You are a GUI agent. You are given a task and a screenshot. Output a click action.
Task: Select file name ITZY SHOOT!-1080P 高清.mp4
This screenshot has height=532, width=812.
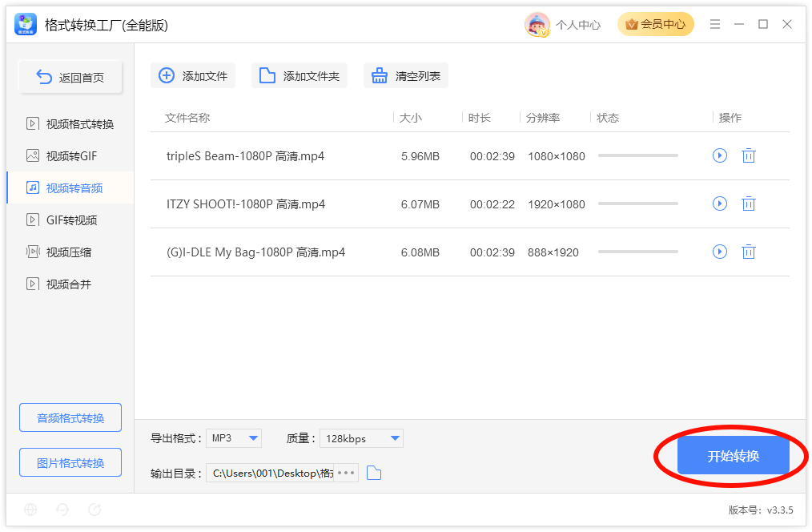click(246, 204)
